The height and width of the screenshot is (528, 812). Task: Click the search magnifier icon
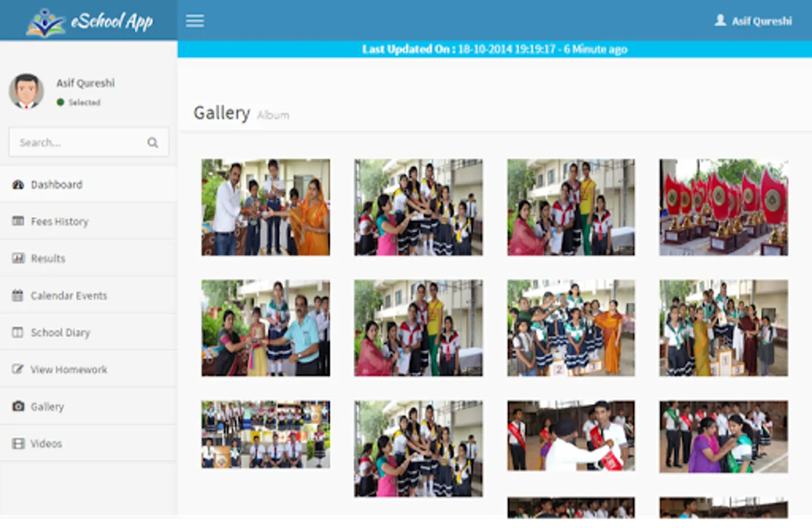(152, 142)
